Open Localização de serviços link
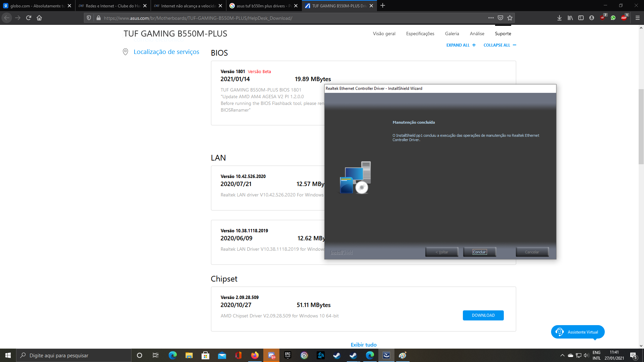 click(166, 52)
